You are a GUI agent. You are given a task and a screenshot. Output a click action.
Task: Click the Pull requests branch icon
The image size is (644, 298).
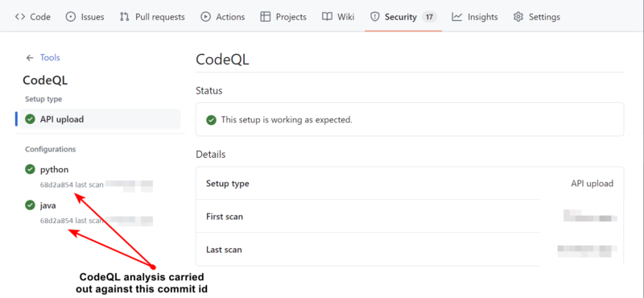[125, 17]
